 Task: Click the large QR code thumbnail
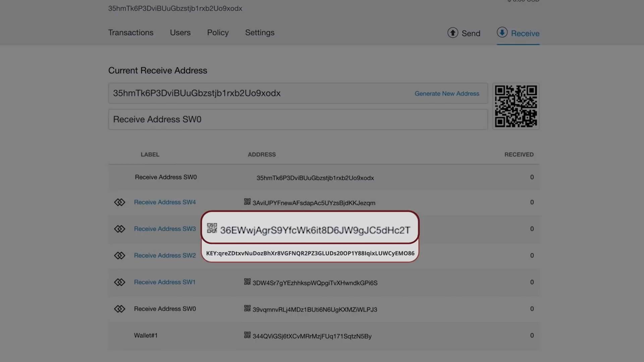click(516, 106)
